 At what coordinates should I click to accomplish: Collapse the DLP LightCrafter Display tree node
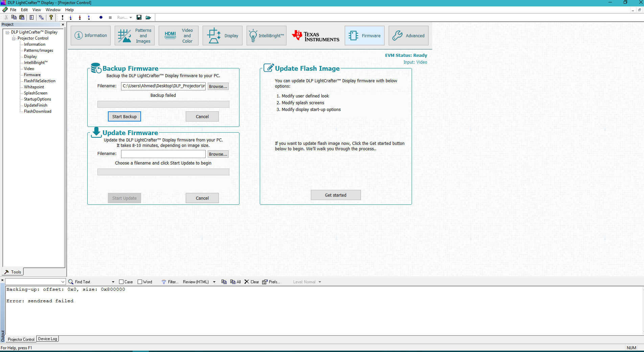(x=7, y=32)
